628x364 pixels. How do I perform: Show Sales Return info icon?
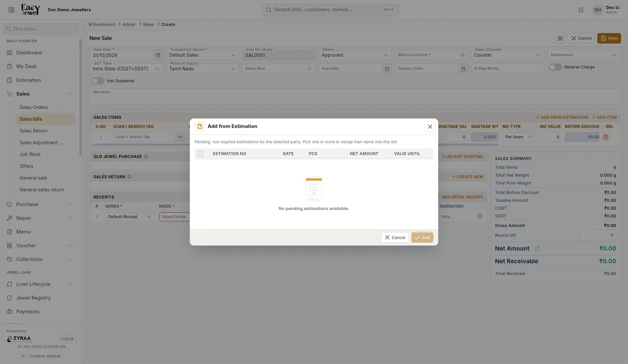pos(129,177)
